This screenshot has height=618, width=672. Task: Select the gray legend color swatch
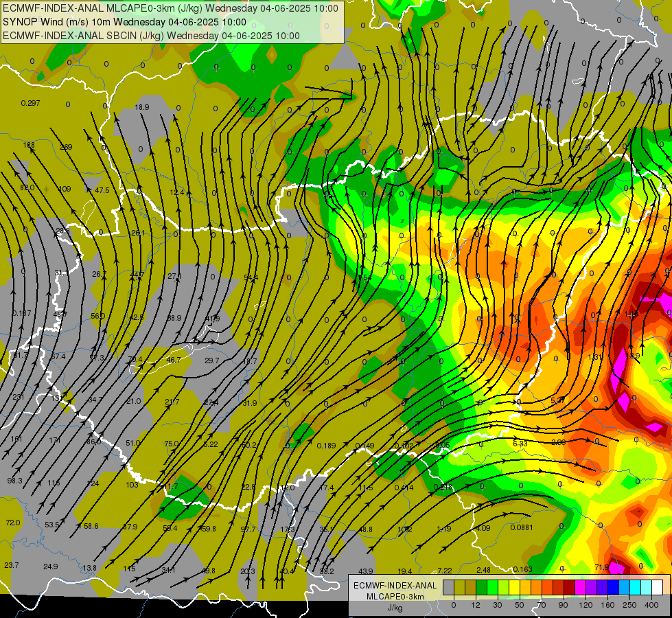coord(448,587)
